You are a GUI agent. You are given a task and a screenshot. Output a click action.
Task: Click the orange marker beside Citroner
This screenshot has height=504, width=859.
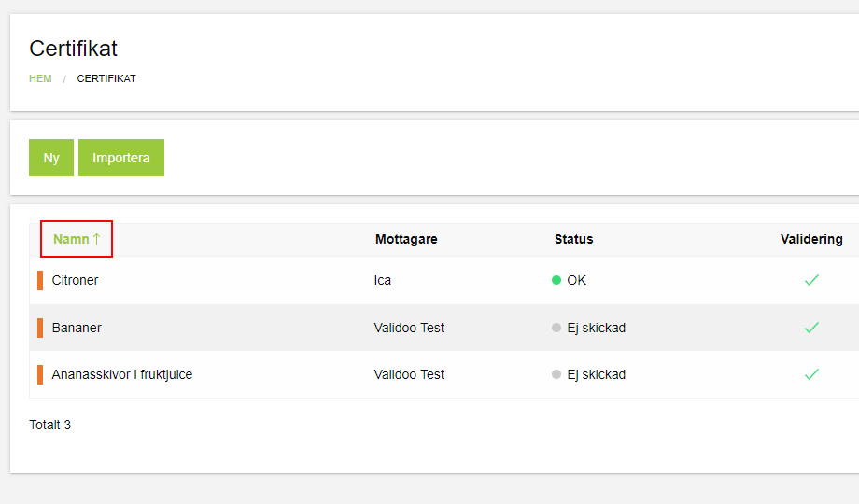pos(40,280)
